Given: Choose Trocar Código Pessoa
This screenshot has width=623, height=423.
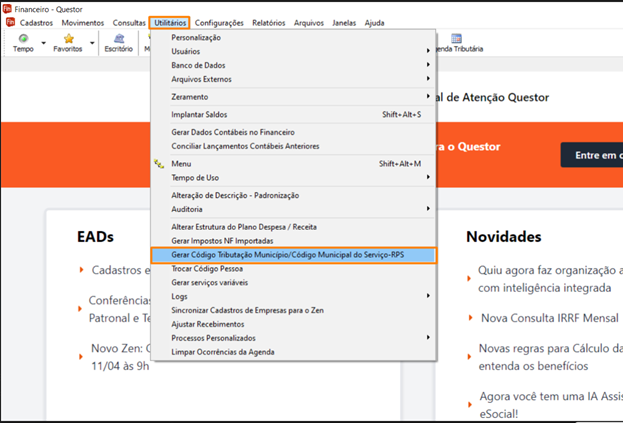Looking at the screenshot, I should 293,268.
